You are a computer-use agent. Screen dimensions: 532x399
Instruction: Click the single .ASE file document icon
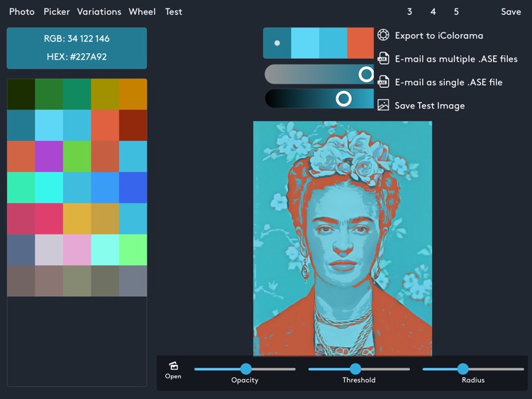tap(383, 82)
